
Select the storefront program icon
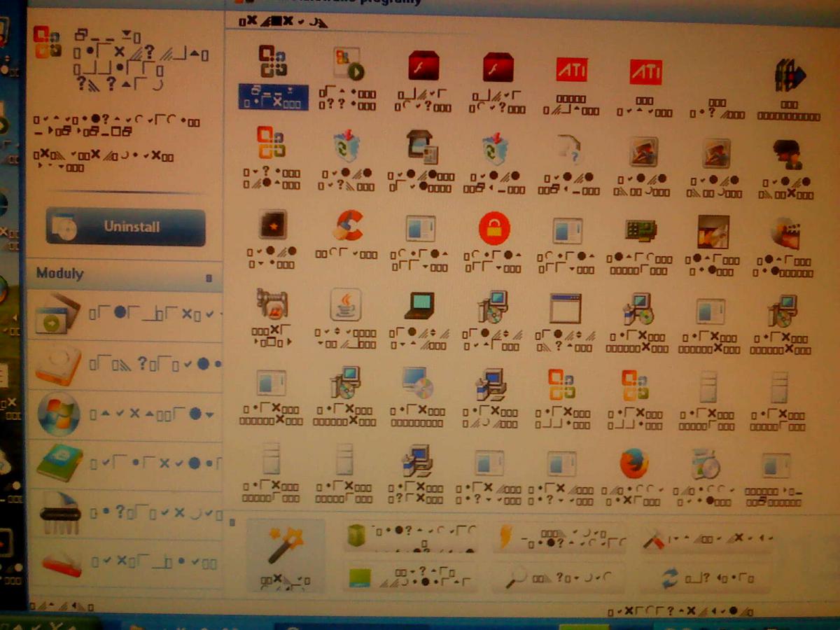[x=423, y=148]
